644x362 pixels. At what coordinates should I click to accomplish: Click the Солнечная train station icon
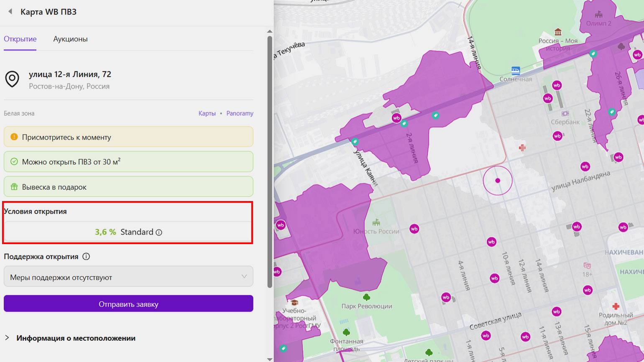click(516, 70)
